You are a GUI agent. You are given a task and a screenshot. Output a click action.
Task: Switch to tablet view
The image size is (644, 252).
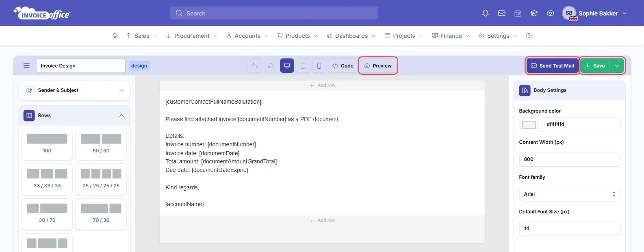coord(303,65)
